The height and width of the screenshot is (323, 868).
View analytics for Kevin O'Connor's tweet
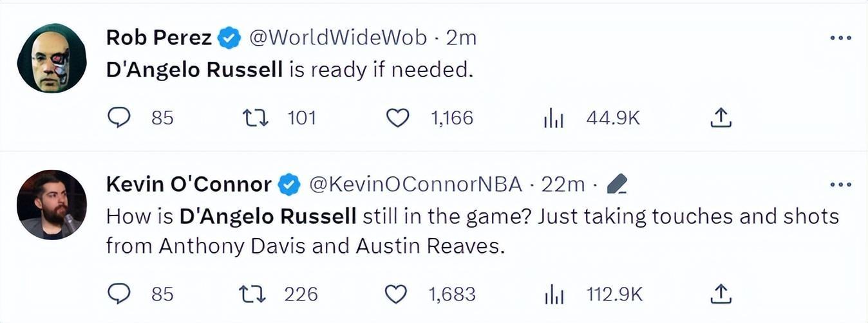pyautogui.click(x=553, y=294)
